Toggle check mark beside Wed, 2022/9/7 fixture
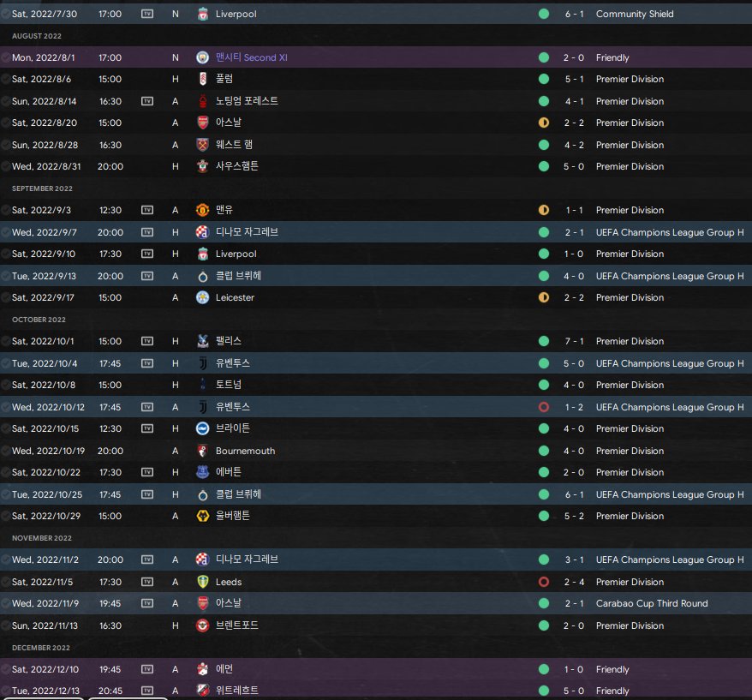752x700 pixels. (6, 232)
